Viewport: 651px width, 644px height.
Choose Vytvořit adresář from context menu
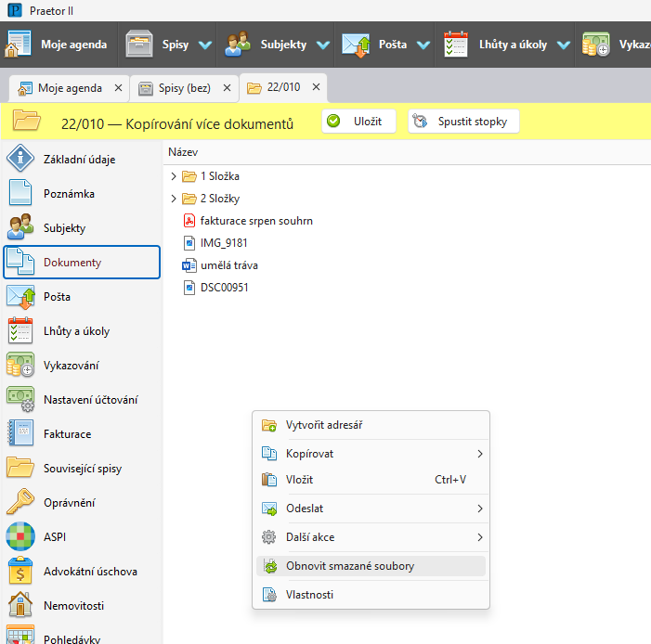[x=371, y=425]
